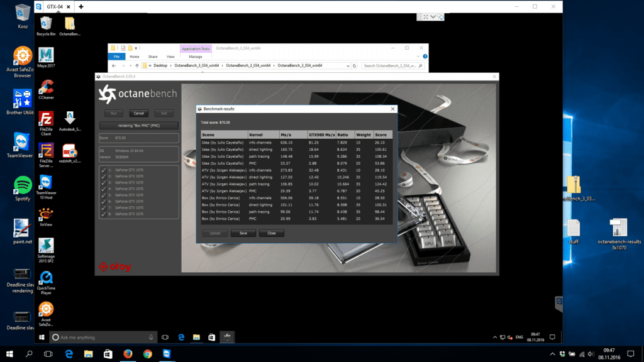644x362 pixels.
Task: Open Store in the remote taskbar
Action: tap(211, 337)
